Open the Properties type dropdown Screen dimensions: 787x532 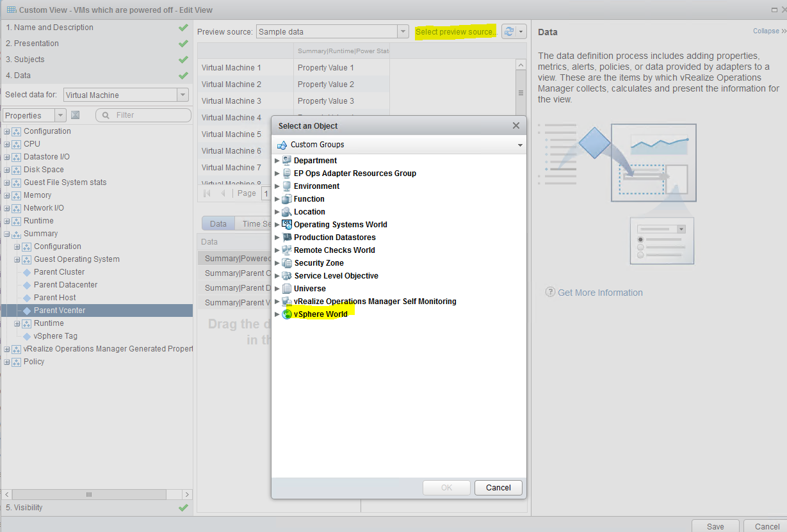pos(60,115)
